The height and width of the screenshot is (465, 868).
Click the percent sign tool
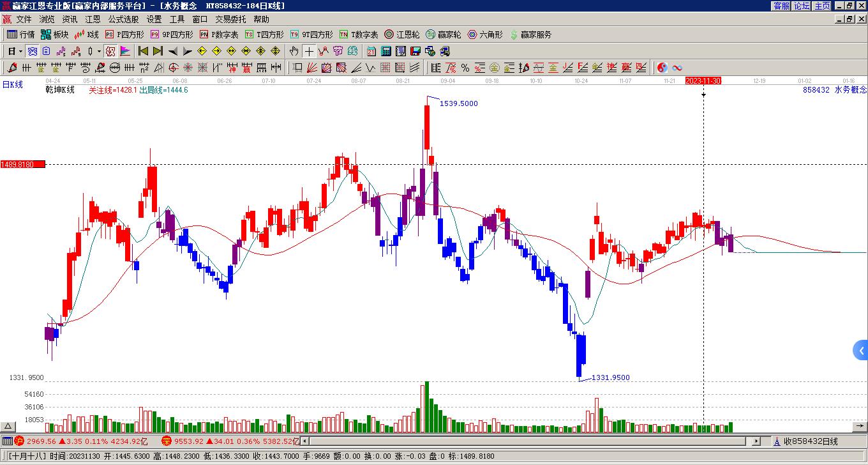[465, 68]
